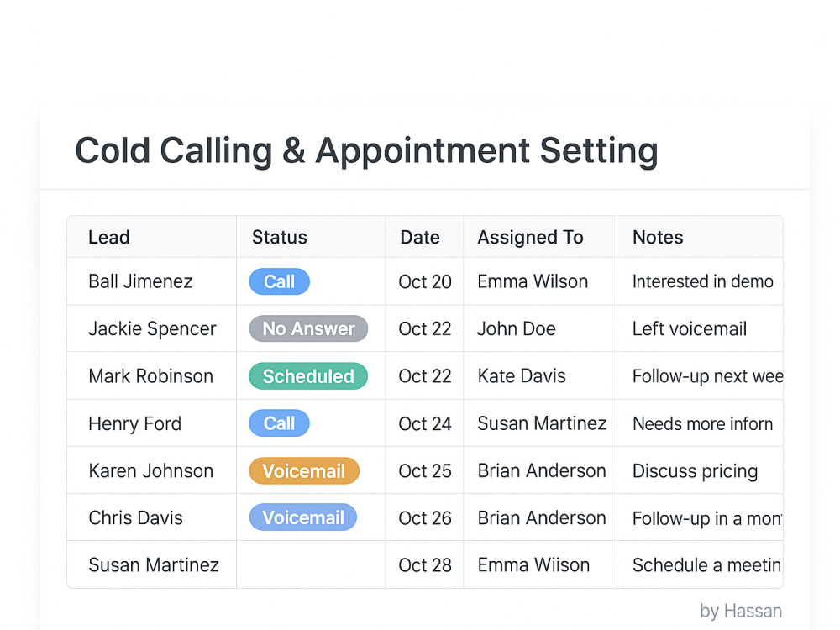This screenshot has width=840, height=630.
Task: Sort by the Lead column header
Action: 108,237
